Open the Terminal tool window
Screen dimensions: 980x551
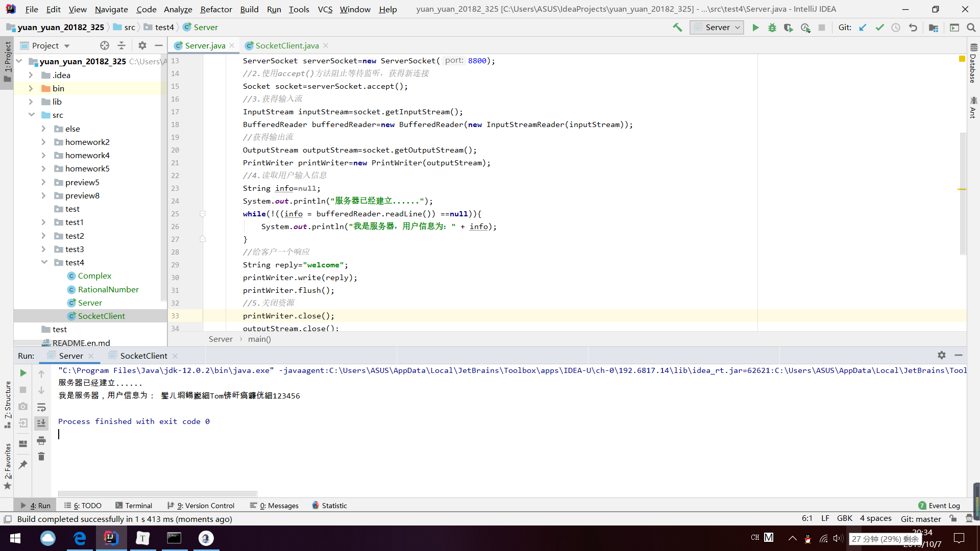134,506
